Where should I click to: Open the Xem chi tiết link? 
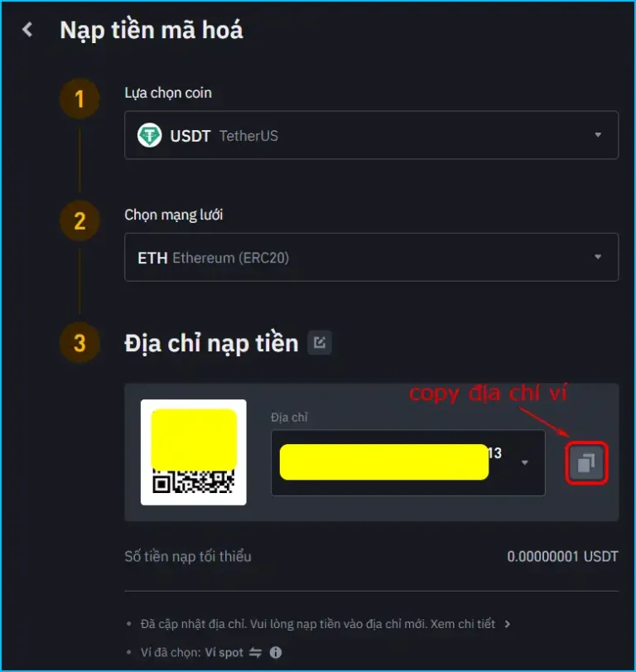point(463,624)
